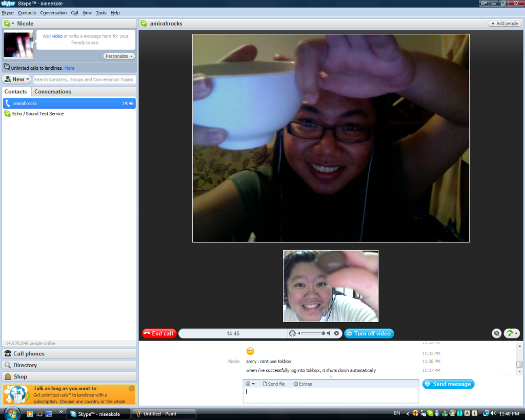Click Nicole's profile picture
Viewport: 525px width, 420px height.
tap(18, 45)
